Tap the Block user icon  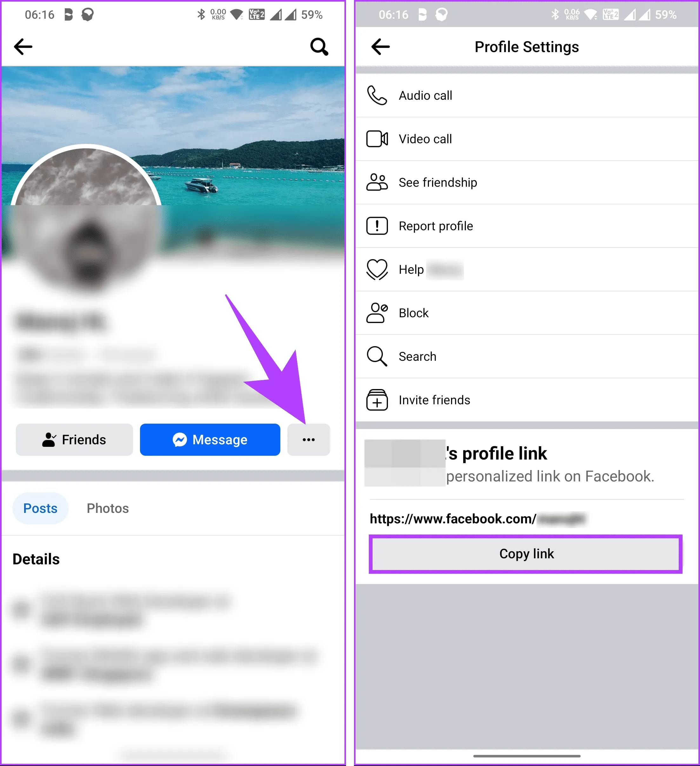tap(377, 313)
